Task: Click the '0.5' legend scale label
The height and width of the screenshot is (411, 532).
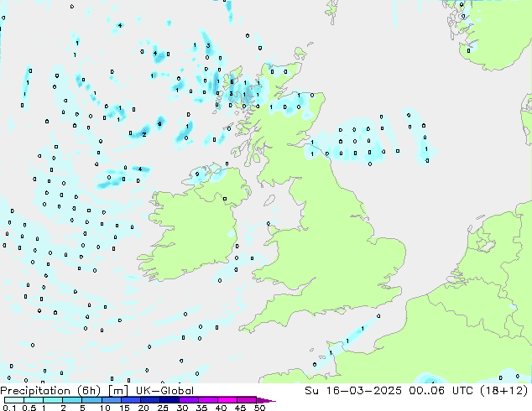Action: (x=29, y=408)
